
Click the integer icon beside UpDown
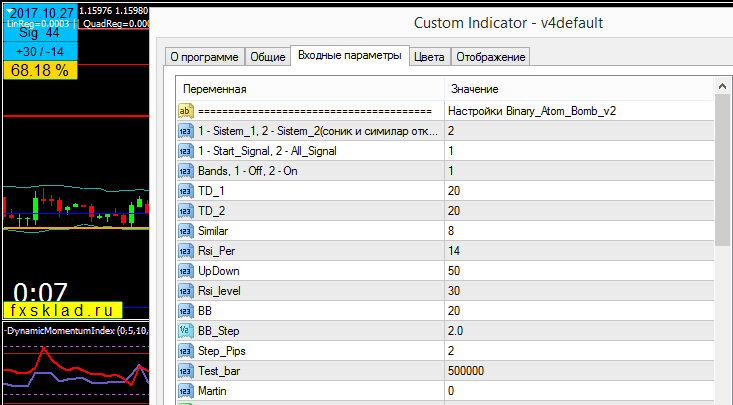point(185,270)
